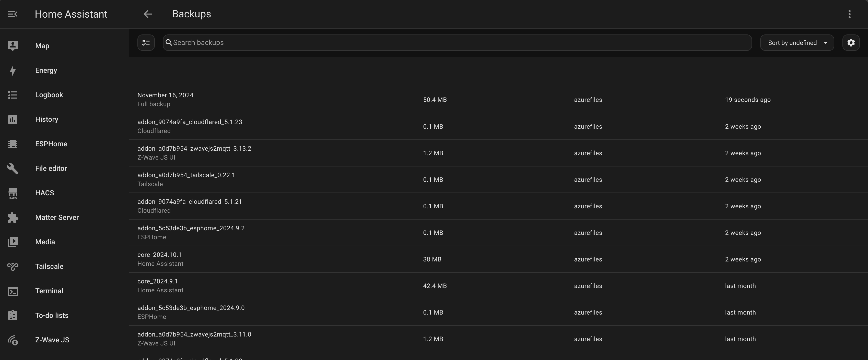Screen dimensions: 868x360
Task: Click the Z-Wave JS icon
Action: (13, 340)
